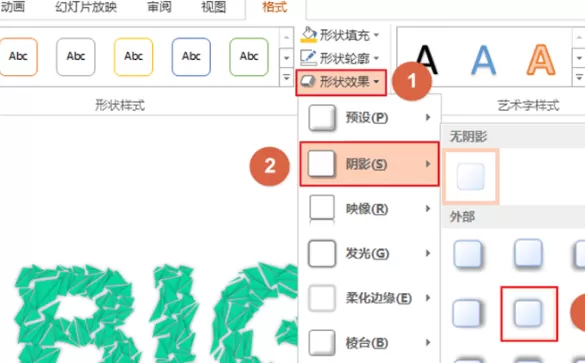Image resolution: width=585 pixels, height=363 pixels.
Task: Open the 柔化边缘(E) submenu
Action: pos(369,298)
